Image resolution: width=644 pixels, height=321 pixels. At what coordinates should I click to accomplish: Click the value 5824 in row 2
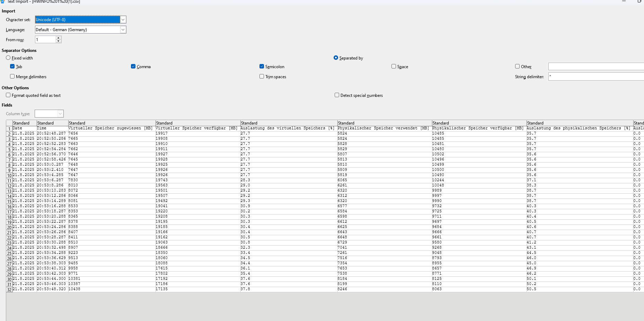point(342,134)
